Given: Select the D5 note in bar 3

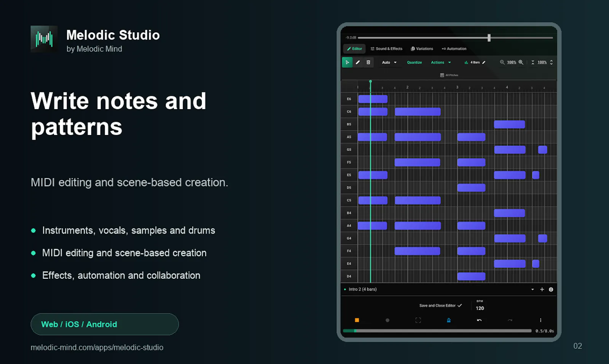Looking at the screenshot, I should 471,188.
